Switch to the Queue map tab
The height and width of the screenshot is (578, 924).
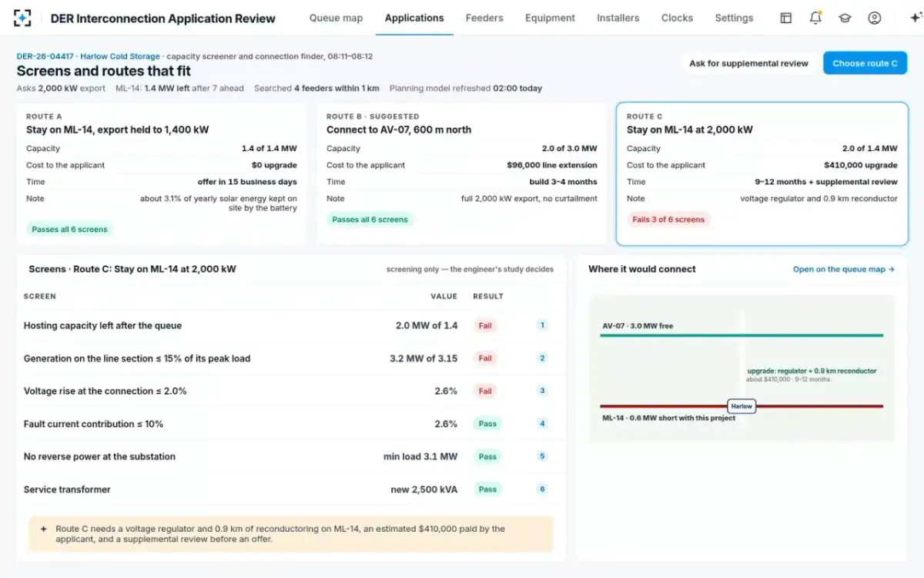336,18
